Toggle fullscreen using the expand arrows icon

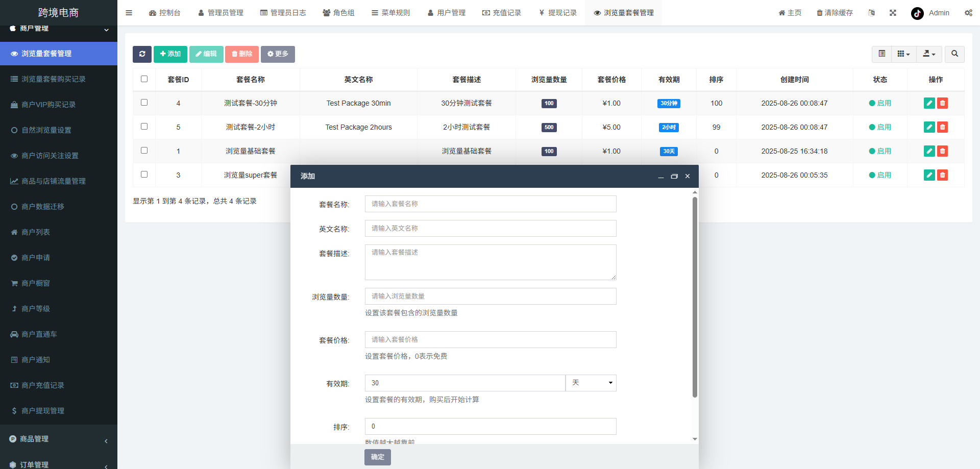892,12
